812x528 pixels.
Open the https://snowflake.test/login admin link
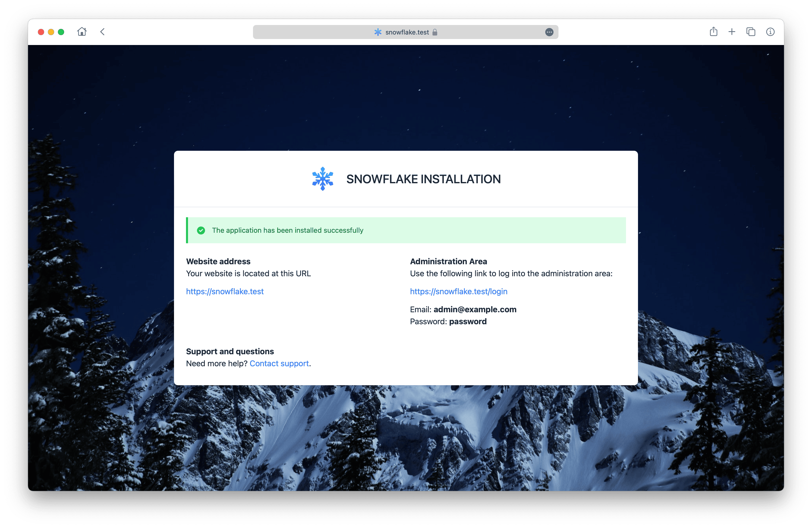(458, 291)
